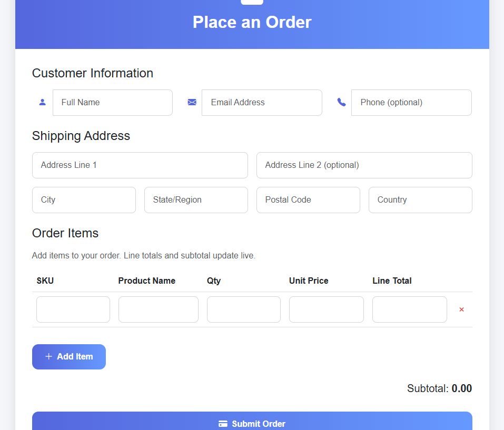Focus the Country input field
Image resolution: width=504 pixels, height=430 pixels.
tap(420, 200)
